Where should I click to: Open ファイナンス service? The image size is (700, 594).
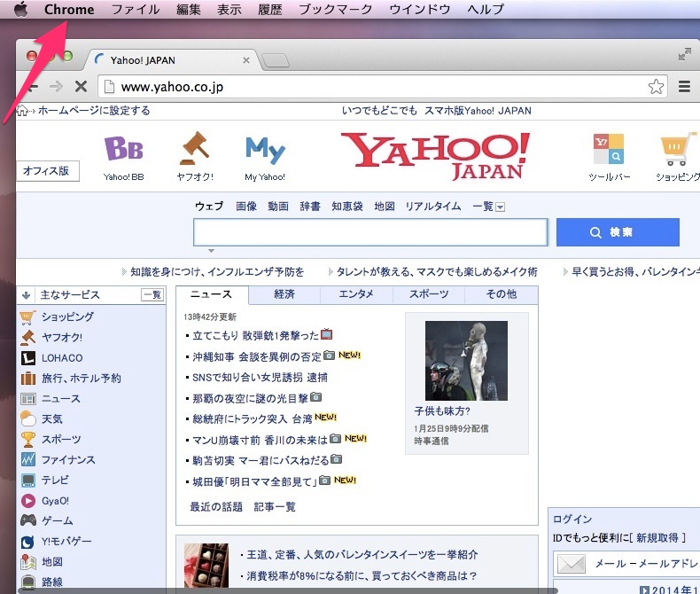click(68, 459)
